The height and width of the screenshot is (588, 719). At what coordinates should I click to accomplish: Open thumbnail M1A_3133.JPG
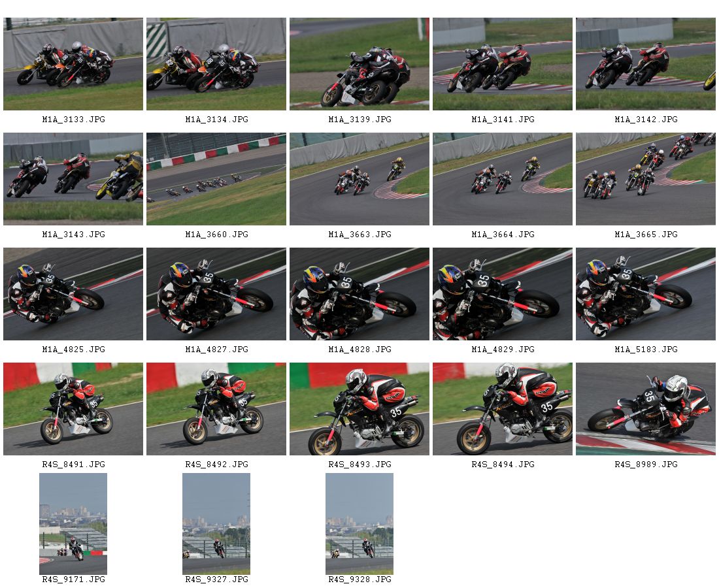(x=73, y=64)
